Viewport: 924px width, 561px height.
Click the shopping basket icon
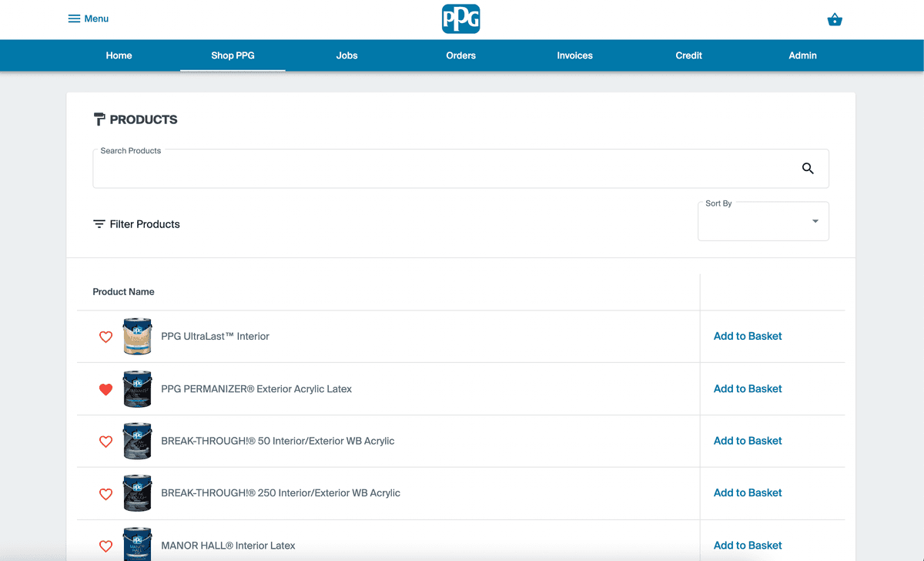[x=835, y=18]
